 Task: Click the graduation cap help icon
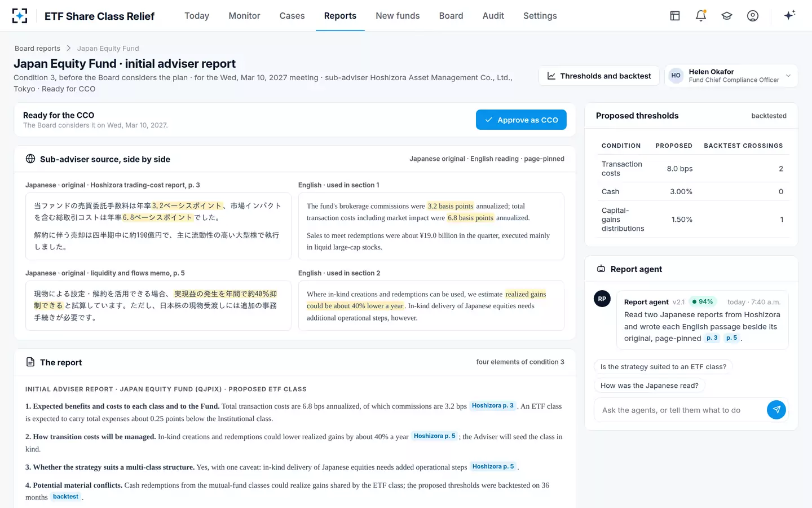click(727, 16)
